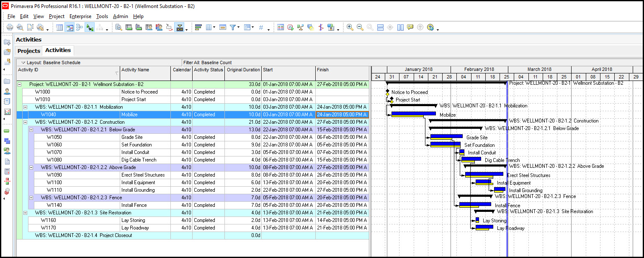
Task: Open the Reports notebook icon in sidebar
Action: [x=7, y=101]
